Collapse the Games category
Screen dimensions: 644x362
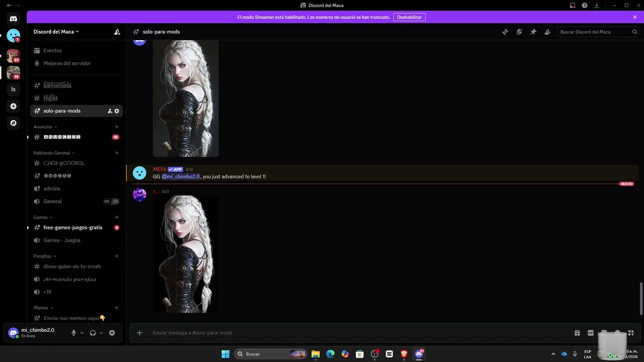(x=43, y=217)
